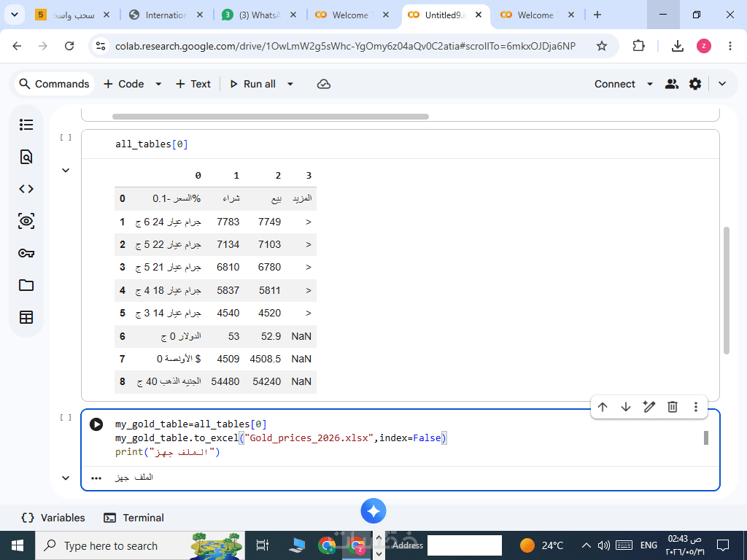747x560 pixels.
Task: Click inside the all_tables[0] code cell
Action: [x=400, y=144]
